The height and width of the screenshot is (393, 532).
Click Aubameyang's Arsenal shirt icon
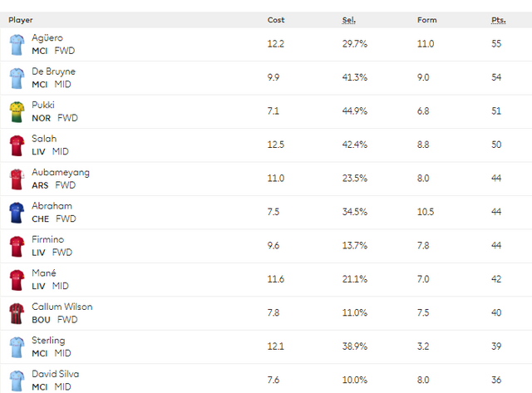coord(17,179)
